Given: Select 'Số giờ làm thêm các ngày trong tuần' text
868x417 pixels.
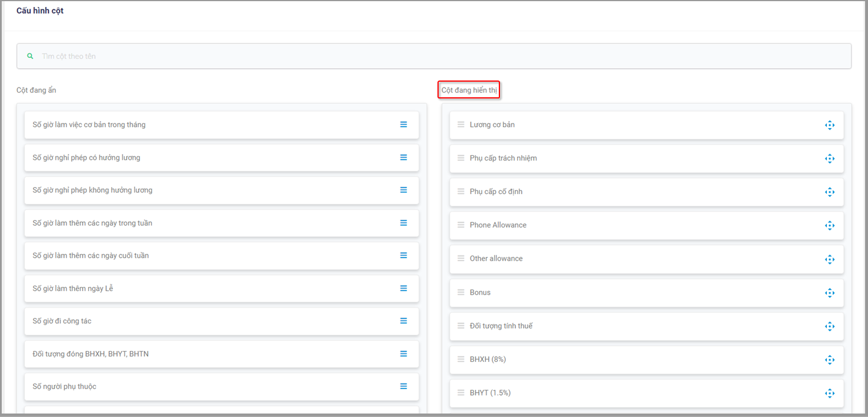Looking at the screenshot, I should coord(93,223).
